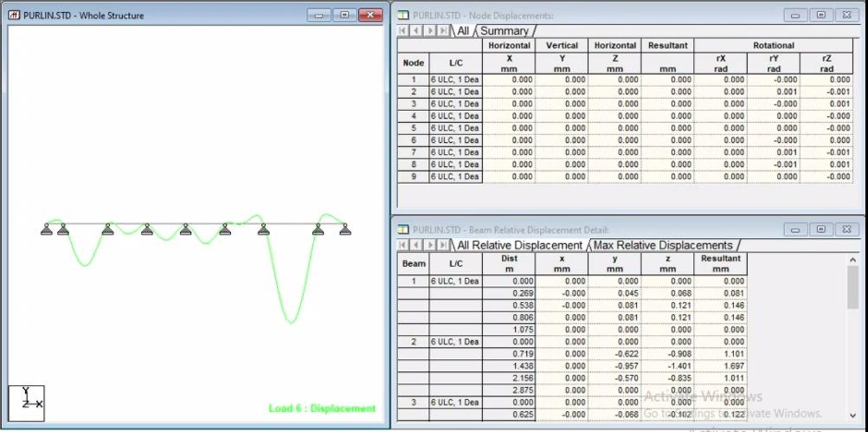Select Beam 3 row header
This screenshot has width=868, height=432.
tap(414, 402)
